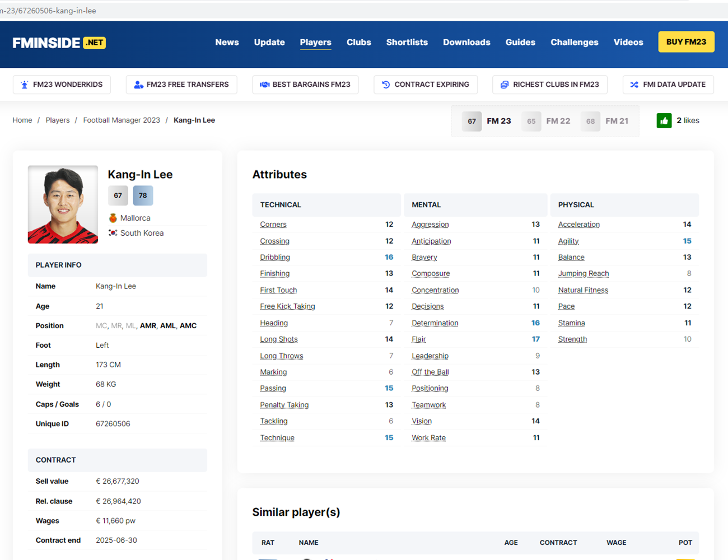Click the richest clubs coins icon
The image size is (728, 560).
[505, 85]
